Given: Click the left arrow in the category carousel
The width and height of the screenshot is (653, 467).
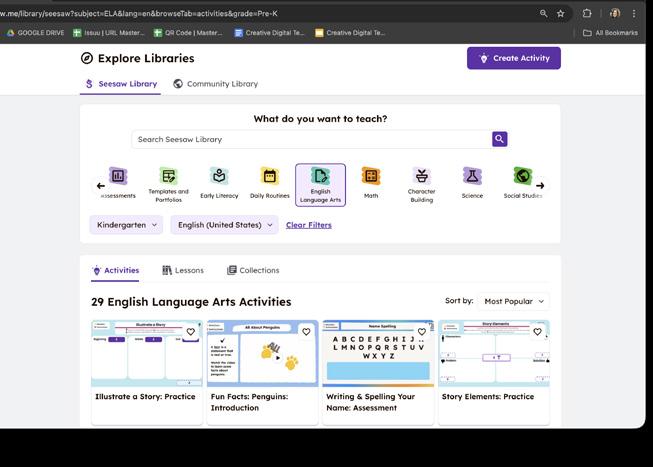Looking at the screenshot, I should click(x=100, y=186).
